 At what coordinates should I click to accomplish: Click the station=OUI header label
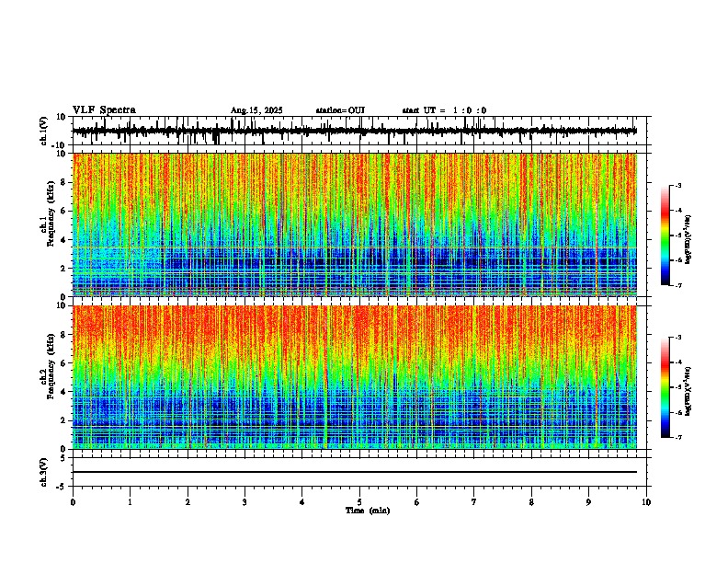[x=340, y=110]
